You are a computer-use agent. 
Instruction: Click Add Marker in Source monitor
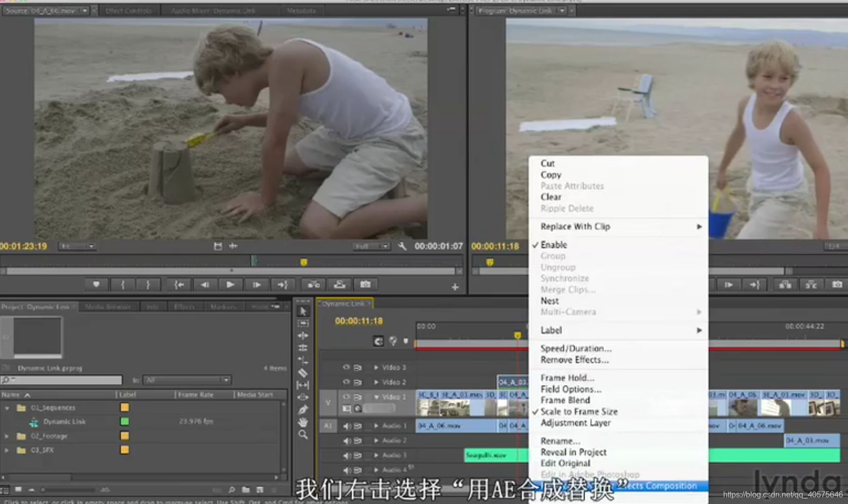pyautogui.click(x=96, y=284)
